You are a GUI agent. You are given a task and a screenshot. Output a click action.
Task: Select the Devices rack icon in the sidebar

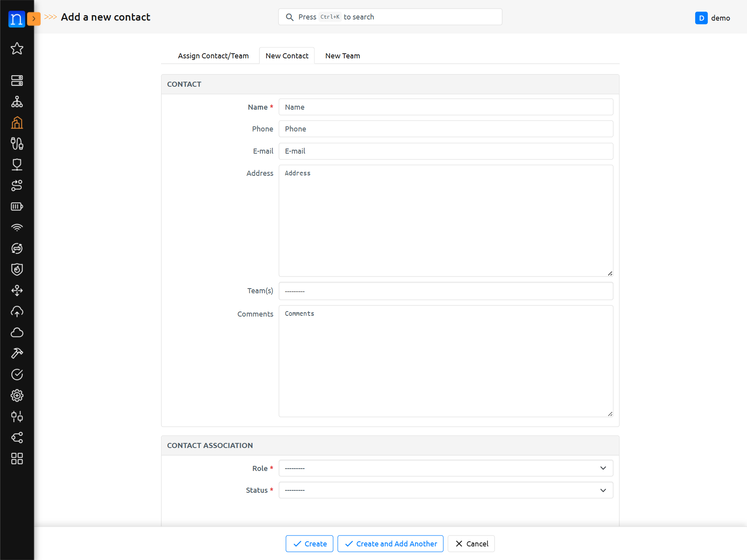[x=17, y=81]
